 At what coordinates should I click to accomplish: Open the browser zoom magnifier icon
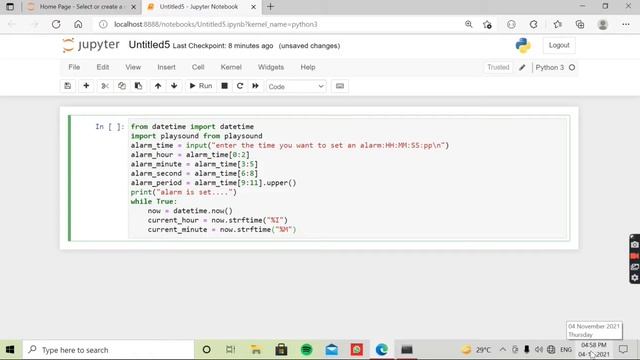click(x=469, y=24)
